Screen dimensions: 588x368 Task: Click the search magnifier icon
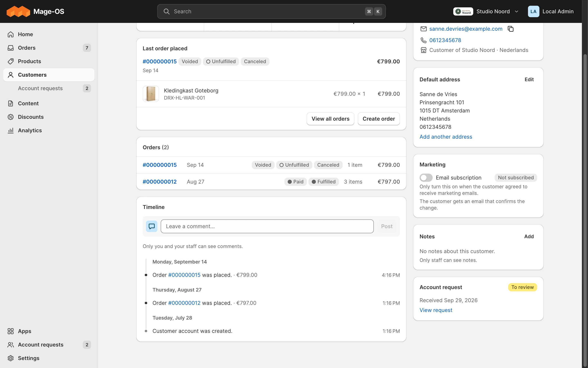coord(166,11)
